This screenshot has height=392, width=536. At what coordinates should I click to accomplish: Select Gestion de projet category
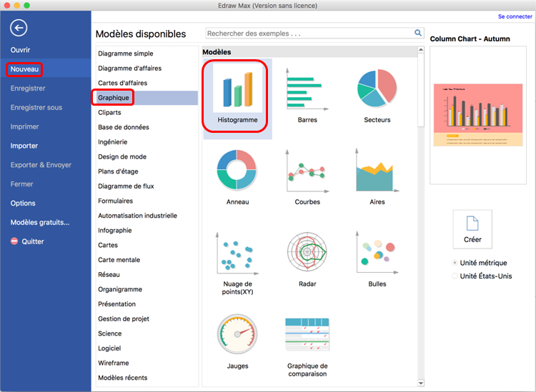[124, 318]
